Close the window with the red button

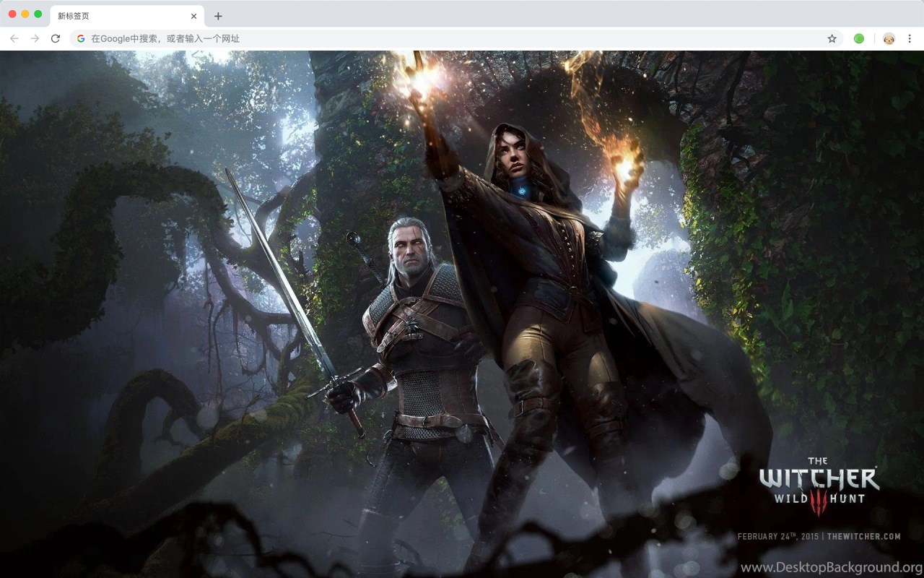12,14
